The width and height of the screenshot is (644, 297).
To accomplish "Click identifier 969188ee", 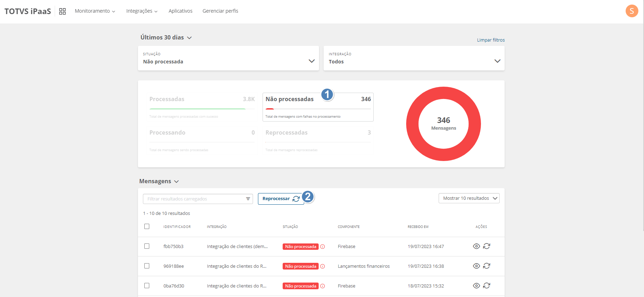I will point(174,266).
